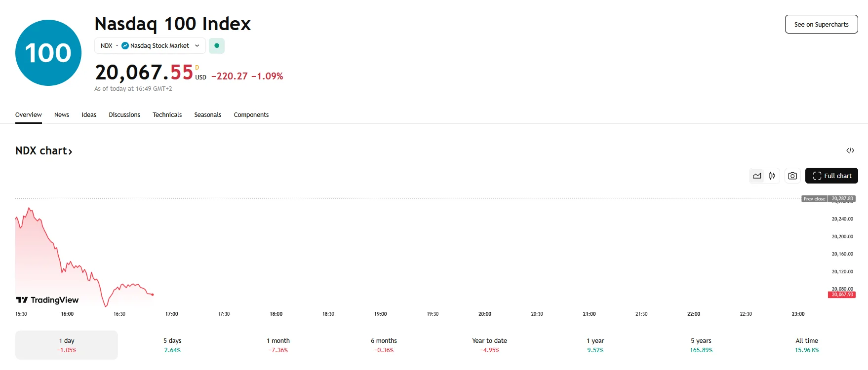Click the current price marker on chart

click(841, 295)
